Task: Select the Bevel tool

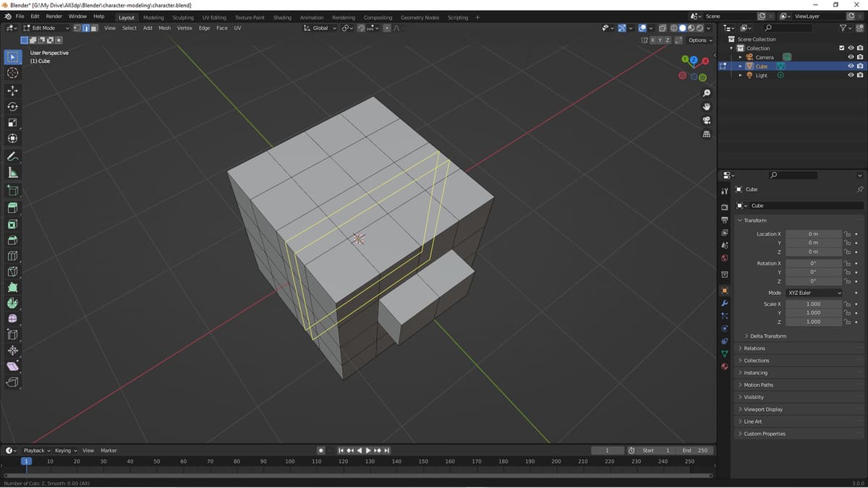Action: click(12, 240)
